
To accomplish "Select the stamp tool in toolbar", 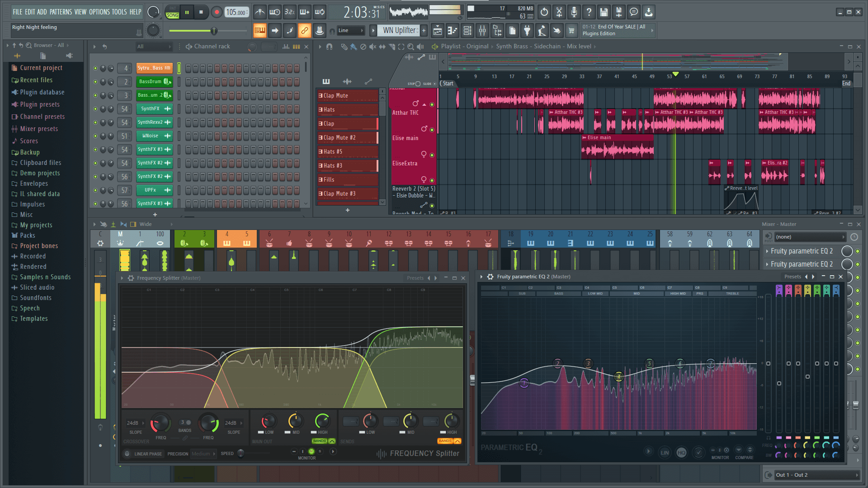I will coord(320,30).
